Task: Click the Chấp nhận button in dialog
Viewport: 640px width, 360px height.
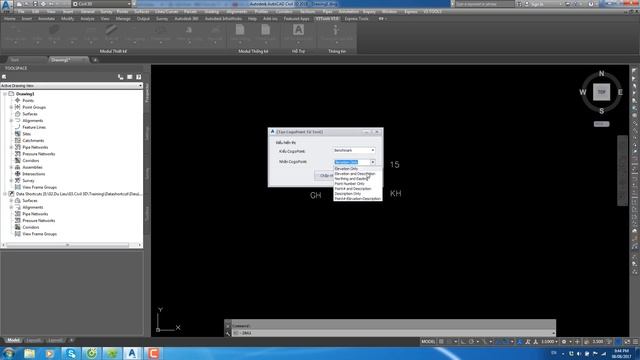Action: pos(324,176)
